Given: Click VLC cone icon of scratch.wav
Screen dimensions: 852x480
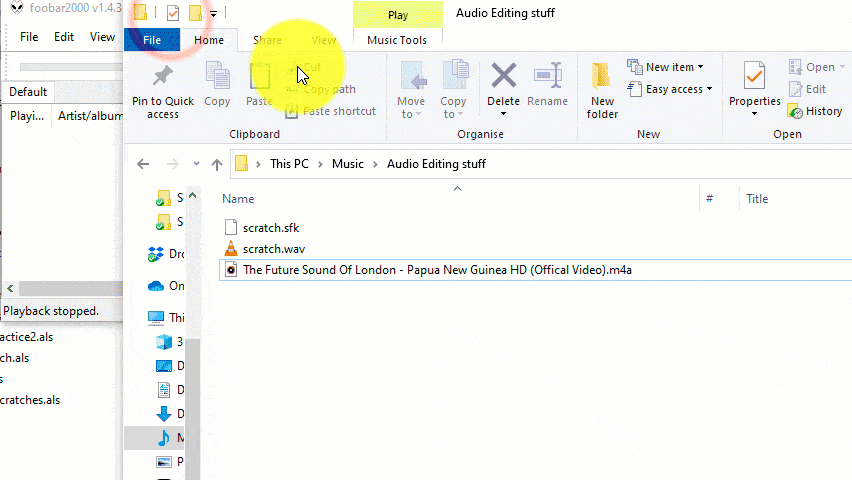Looking at the screenshot, I should (x=231, y=248).
